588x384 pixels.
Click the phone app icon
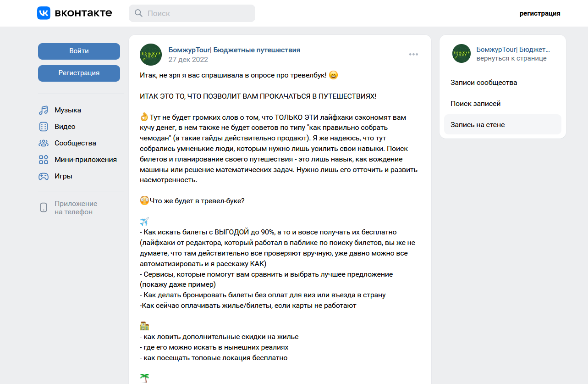click(x=44, y=208)
